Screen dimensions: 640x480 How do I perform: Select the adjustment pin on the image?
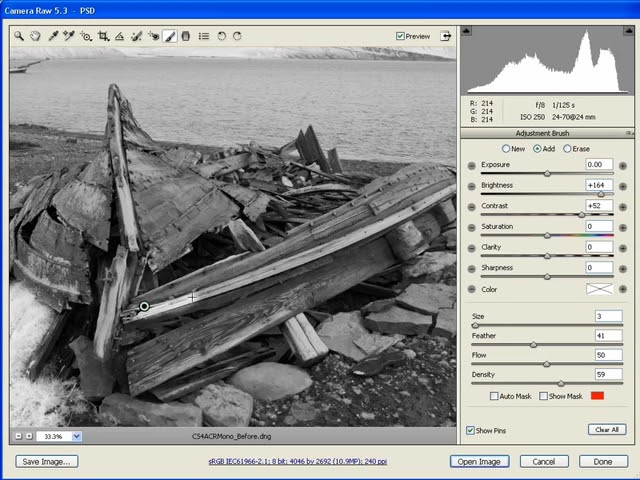tap(144, 306)
